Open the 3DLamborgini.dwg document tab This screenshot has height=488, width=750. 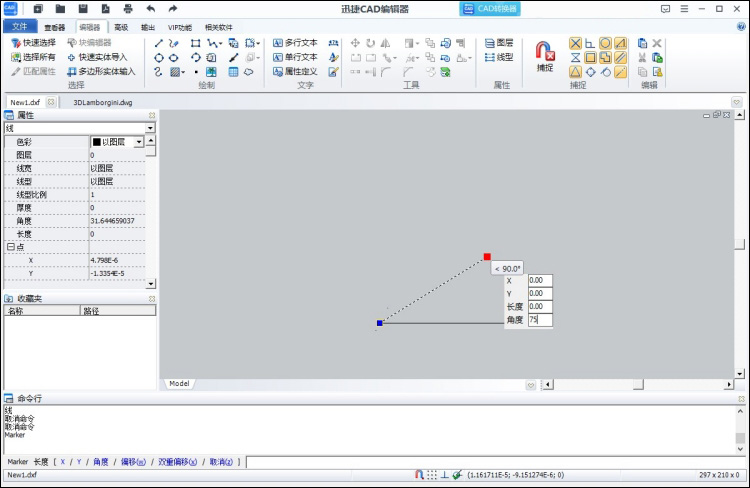click(103, 102)
